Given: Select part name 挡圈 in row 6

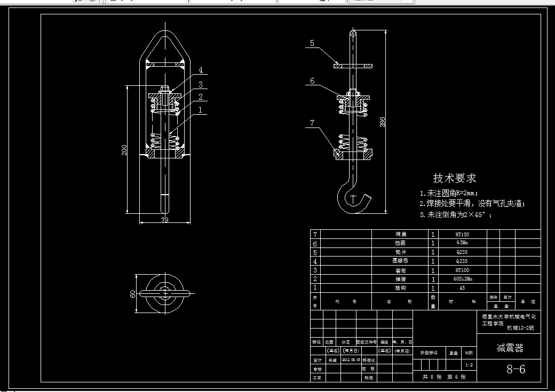Looking at the screenshot, I should (x=400, y=243).
